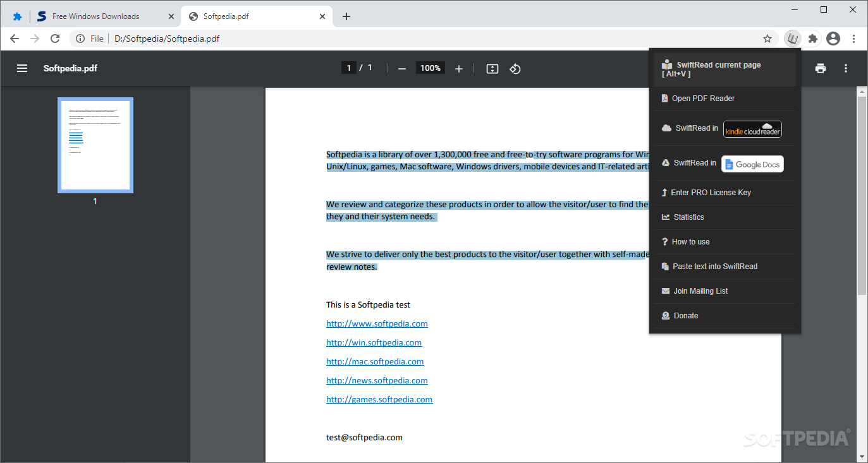The height and width of the screenshot is (463, 868).
Task: Bookmark this page with the star icon
Action: pos(767,39)
